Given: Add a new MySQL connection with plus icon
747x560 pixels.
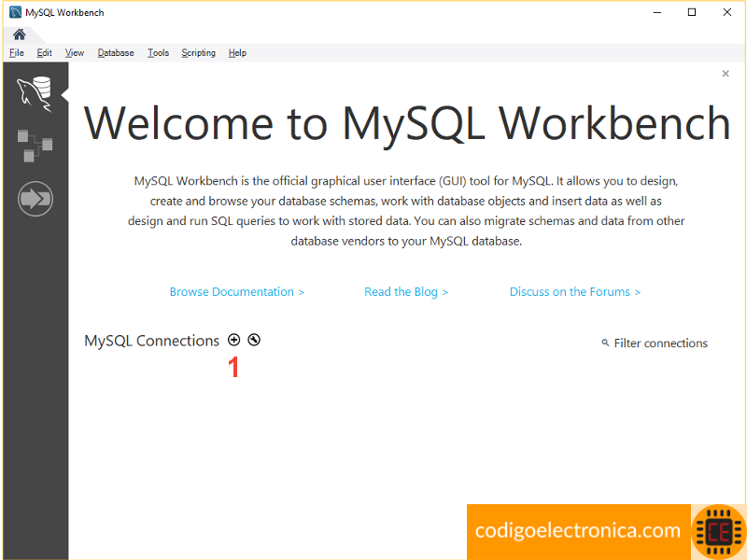Looking at the screenshot, I should [234, 340].
